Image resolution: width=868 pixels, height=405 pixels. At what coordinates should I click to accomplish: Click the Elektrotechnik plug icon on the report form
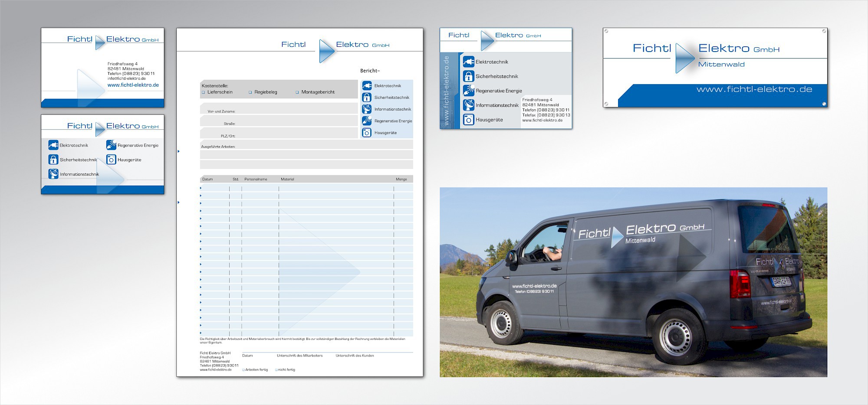[367, 86]
